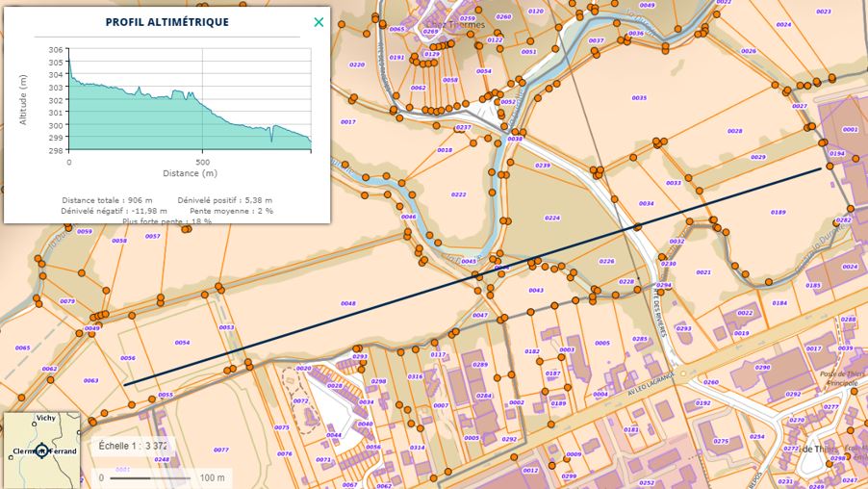Select parcel 0222 beside the river
The image size is (868, 489).
[458, 194]
